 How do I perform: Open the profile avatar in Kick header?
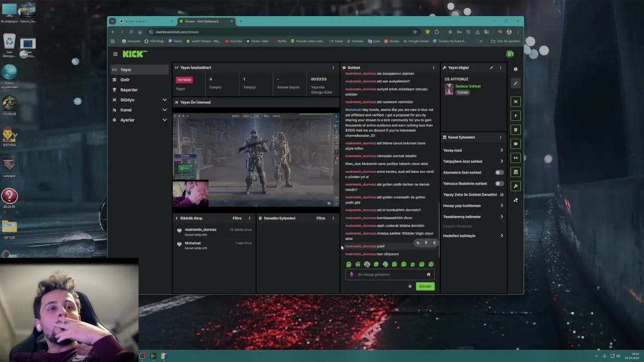tap(510, 54)
